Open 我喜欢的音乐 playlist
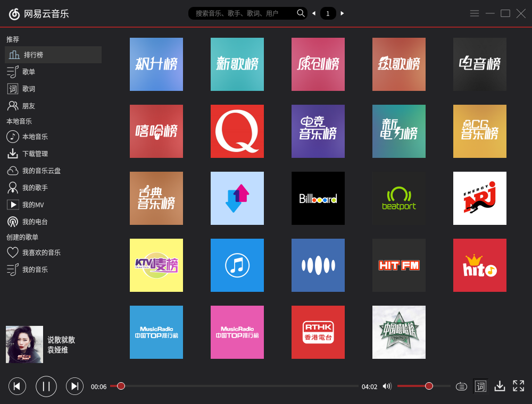Viewport: 532px width, 404px height. click(x=34, y=252)
